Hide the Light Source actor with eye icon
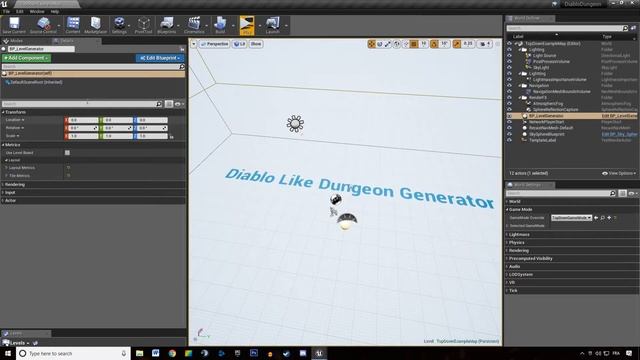The width and height of the screenshot is (640, 360). pyautogui.click(x=509, y=56)
